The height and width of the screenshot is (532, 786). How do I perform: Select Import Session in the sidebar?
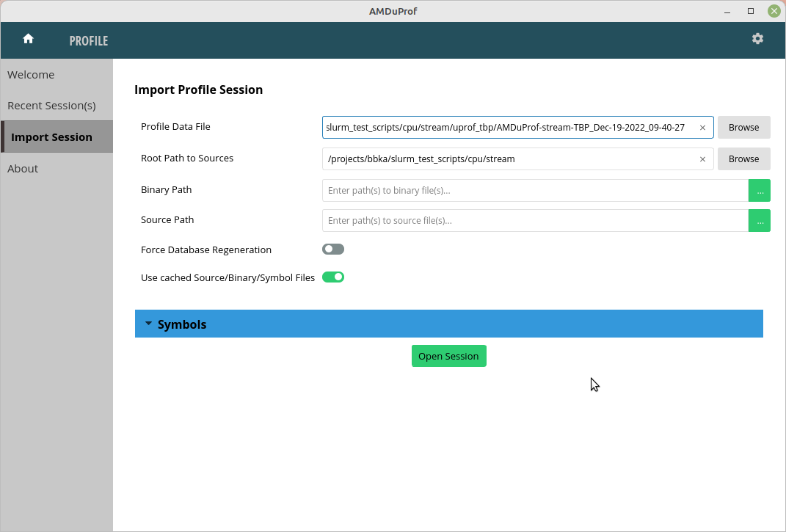coord(52,136)
